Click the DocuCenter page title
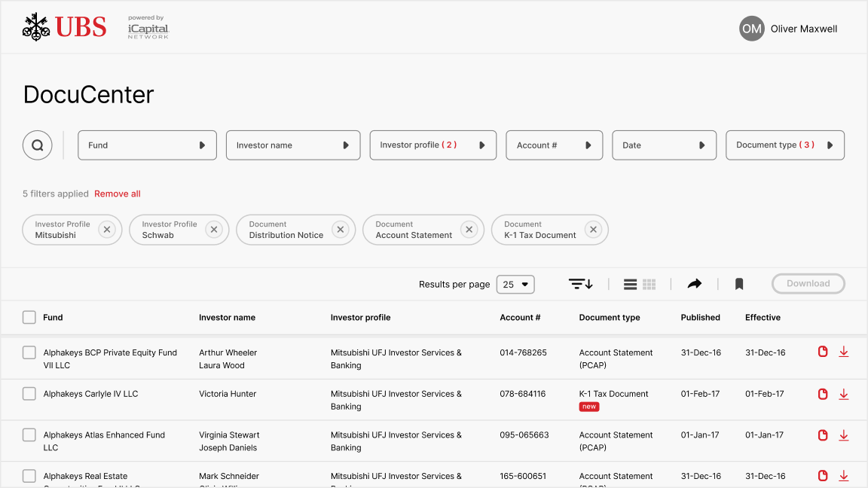The height and width of the screenshot is (488, 868). pyautogui.click(x=89, y=95)
